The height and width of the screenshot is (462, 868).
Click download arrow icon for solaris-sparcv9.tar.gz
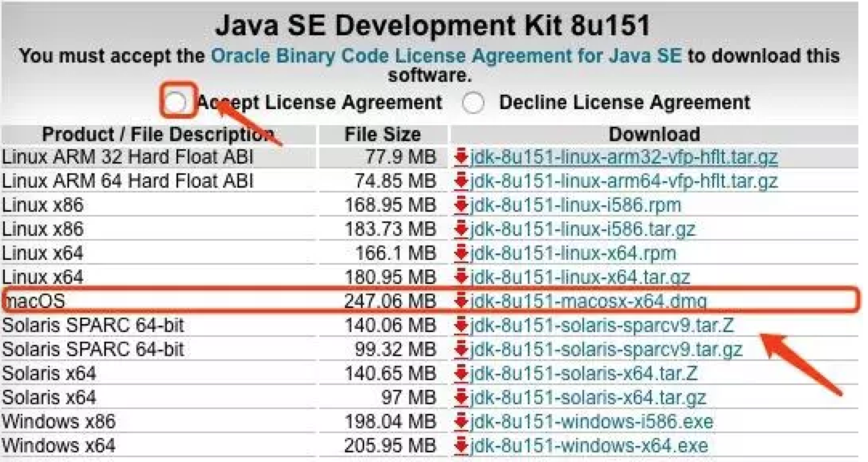(x=461, y=350)
